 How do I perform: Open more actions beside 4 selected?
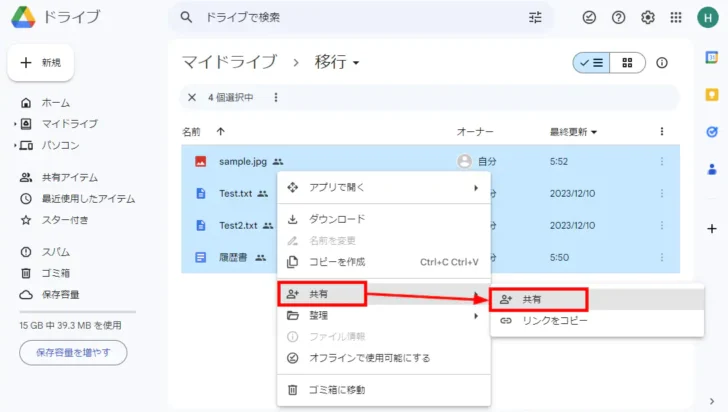pyautogui.click(x=276, y=98)
